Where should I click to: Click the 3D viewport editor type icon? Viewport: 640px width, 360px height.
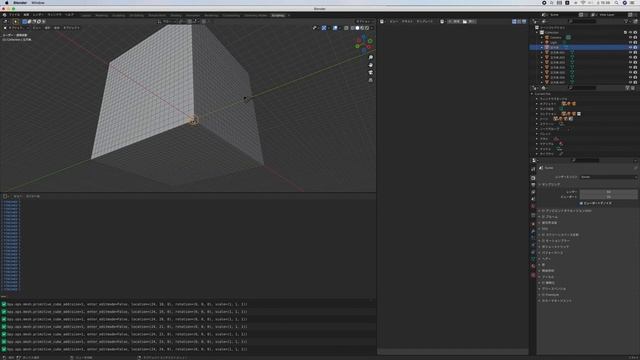coord(5,21)
